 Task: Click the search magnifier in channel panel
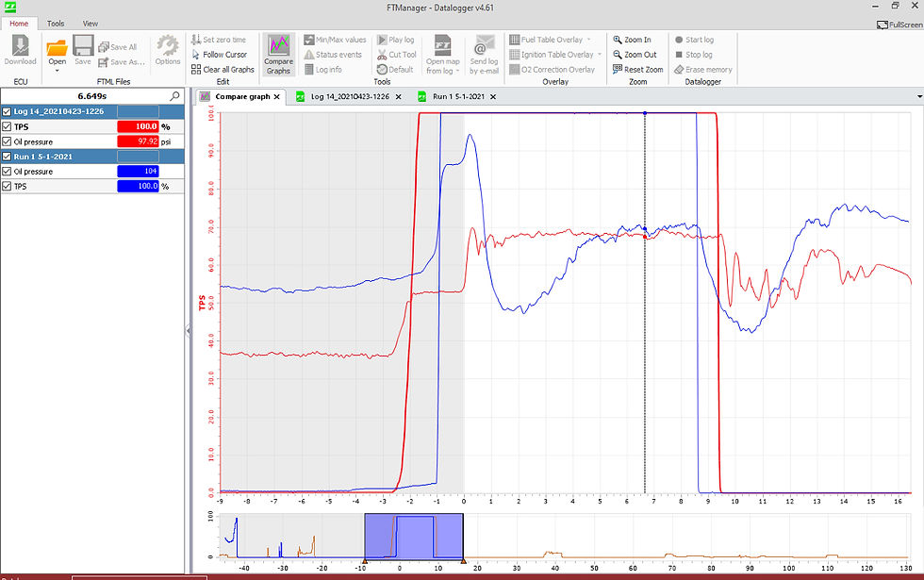(174, 95)
